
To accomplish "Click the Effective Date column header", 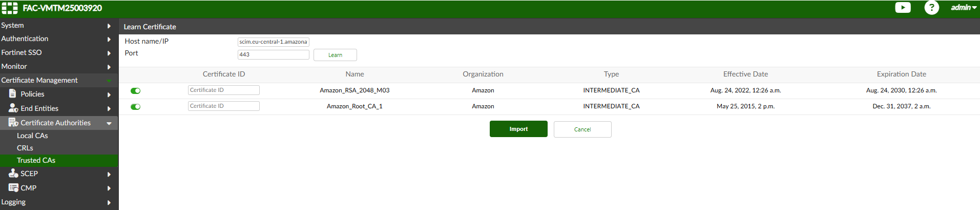I will [x=745, y=74].
